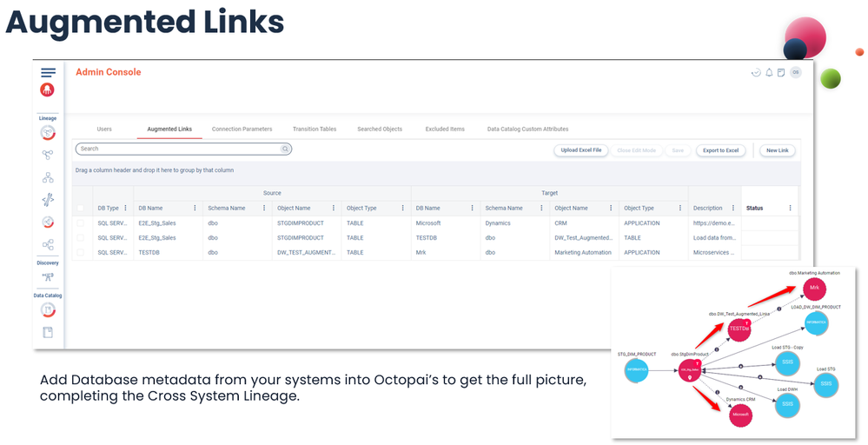
Task: Open the three-node lineage graph icon in the sidebar
Action: pos(48,155)
